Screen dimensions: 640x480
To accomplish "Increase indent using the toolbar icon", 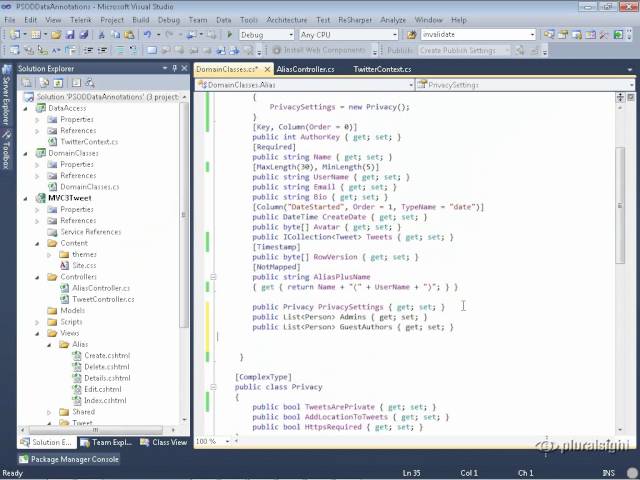I will click(x=102, y=51).
